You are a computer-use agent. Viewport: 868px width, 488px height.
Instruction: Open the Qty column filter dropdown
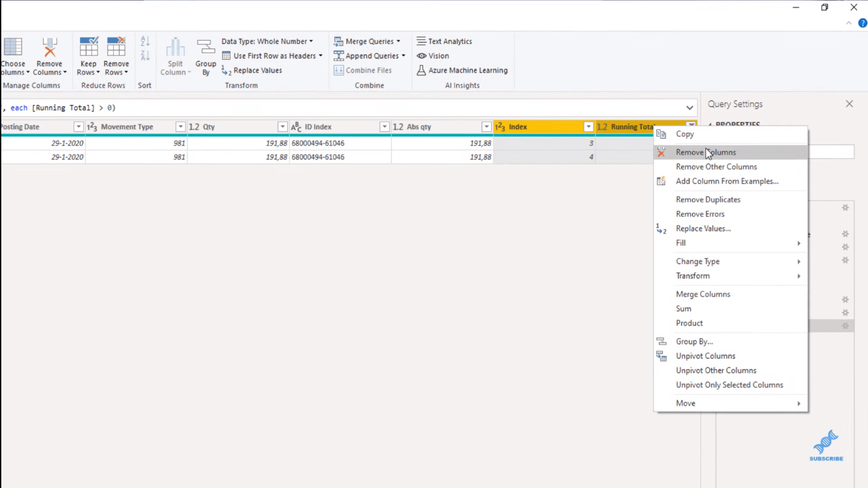coord(283,127)
